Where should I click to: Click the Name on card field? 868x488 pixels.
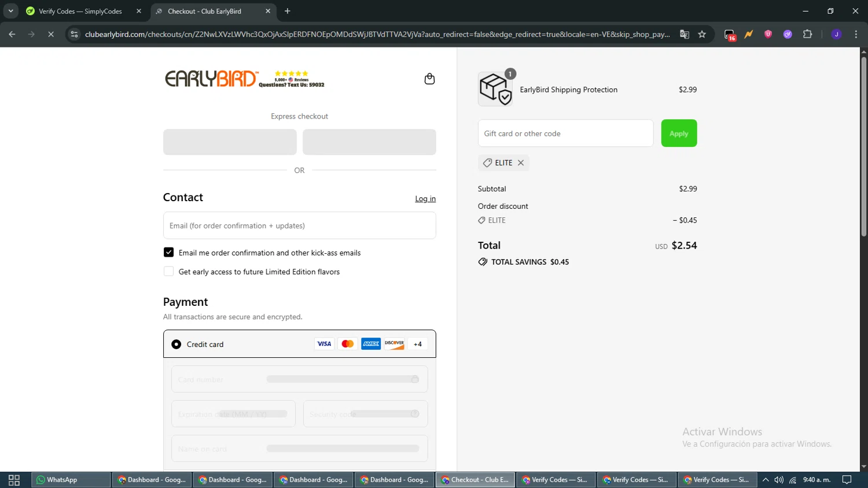299,449
